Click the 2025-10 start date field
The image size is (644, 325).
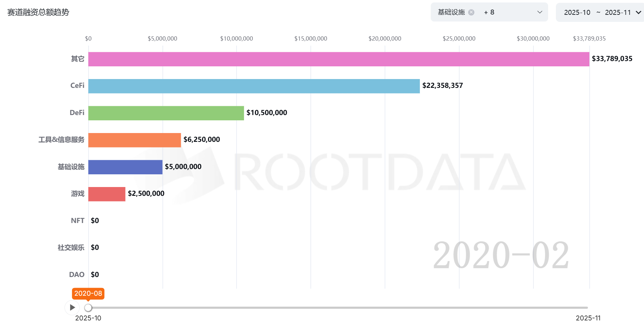[577, 12]
